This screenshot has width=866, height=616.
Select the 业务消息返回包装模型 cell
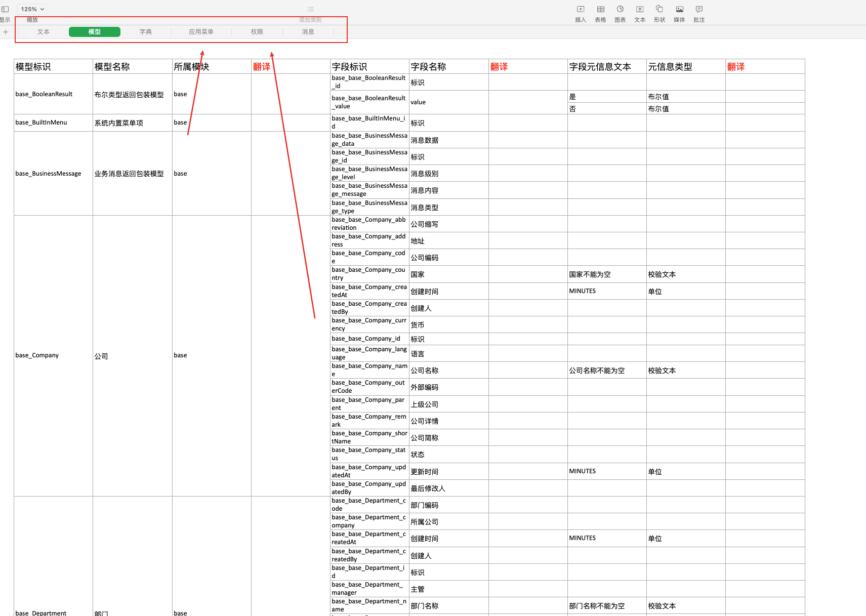[133, 174]
